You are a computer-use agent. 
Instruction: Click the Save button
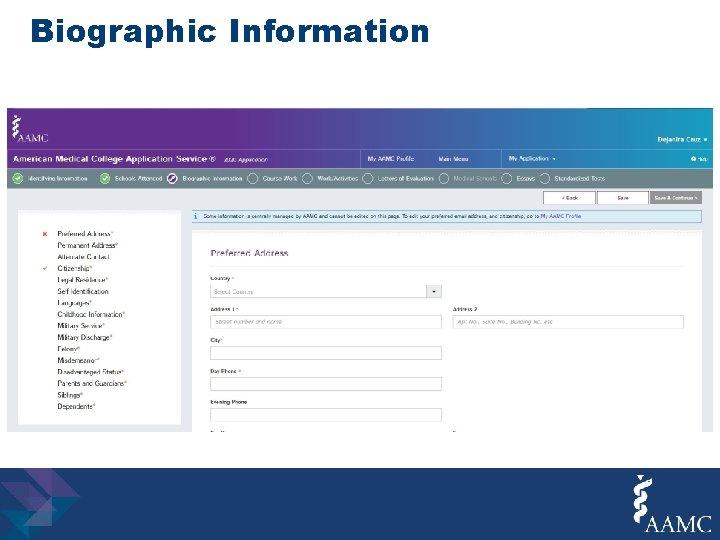click(623, 198)
